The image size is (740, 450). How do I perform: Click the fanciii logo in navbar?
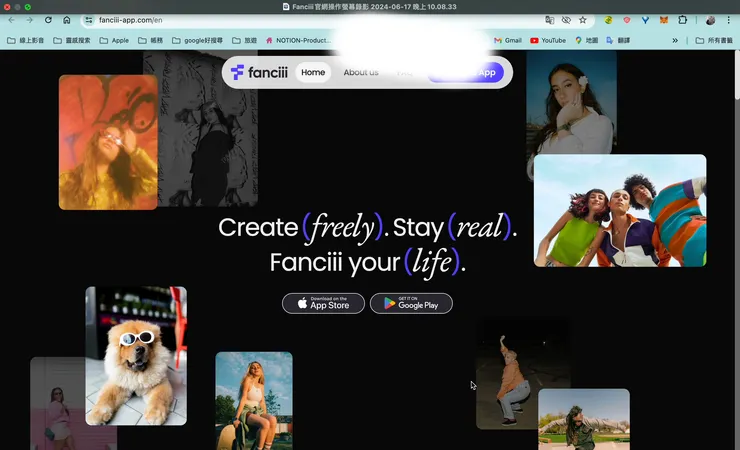pos(259,72)
